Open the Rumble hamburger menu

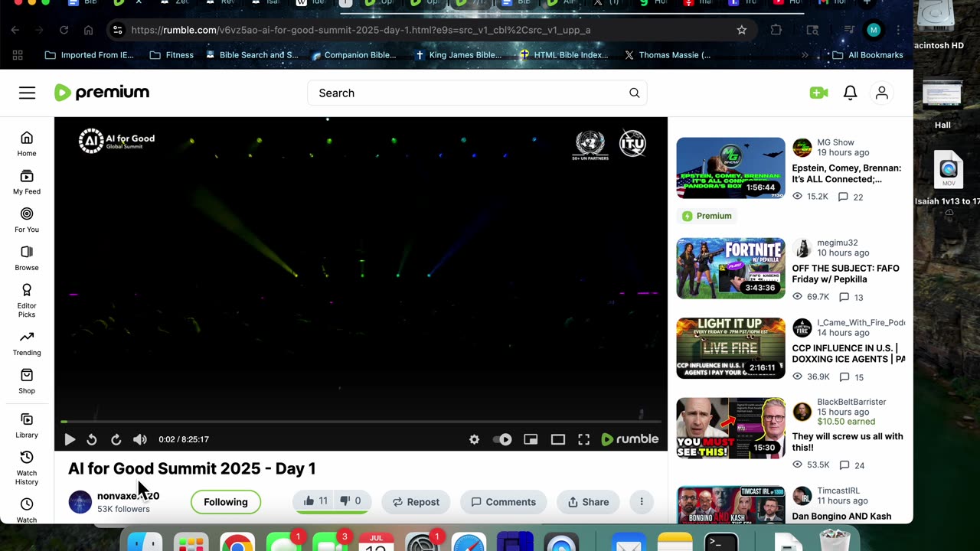[x=27, y=93]
